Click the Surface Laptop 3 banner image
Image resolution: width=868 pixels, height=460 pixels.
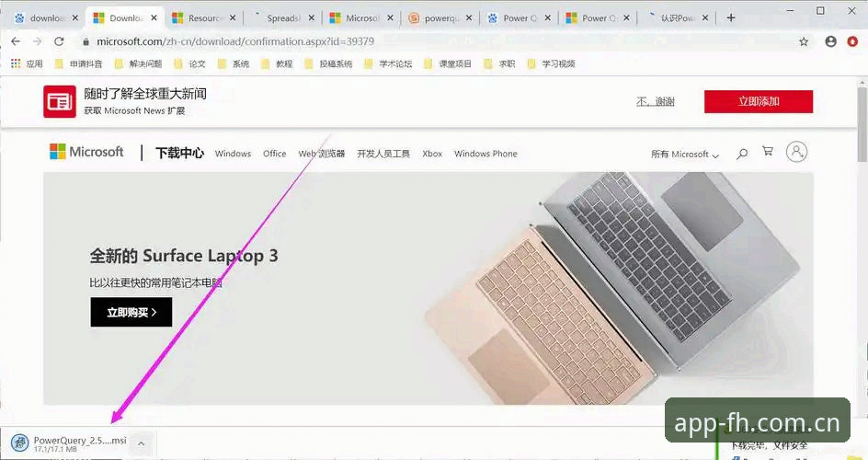coord(428,288)
